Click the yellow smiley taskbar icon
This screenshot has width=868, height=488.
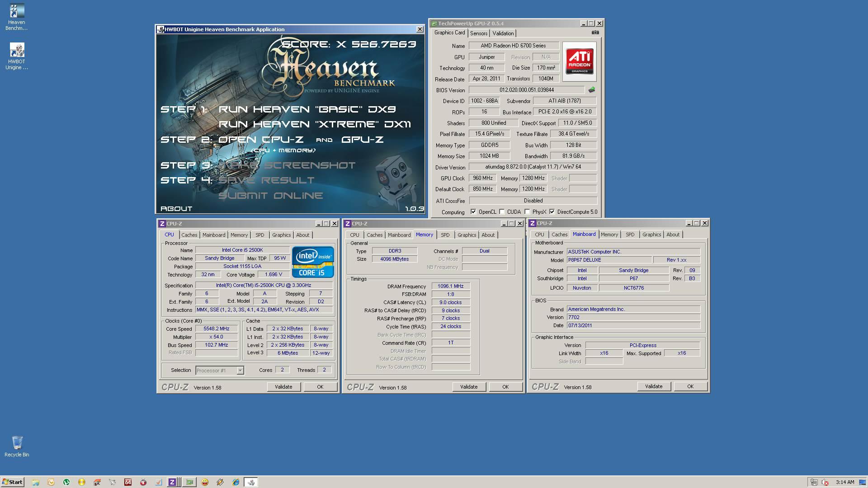(x=205, y=482)
